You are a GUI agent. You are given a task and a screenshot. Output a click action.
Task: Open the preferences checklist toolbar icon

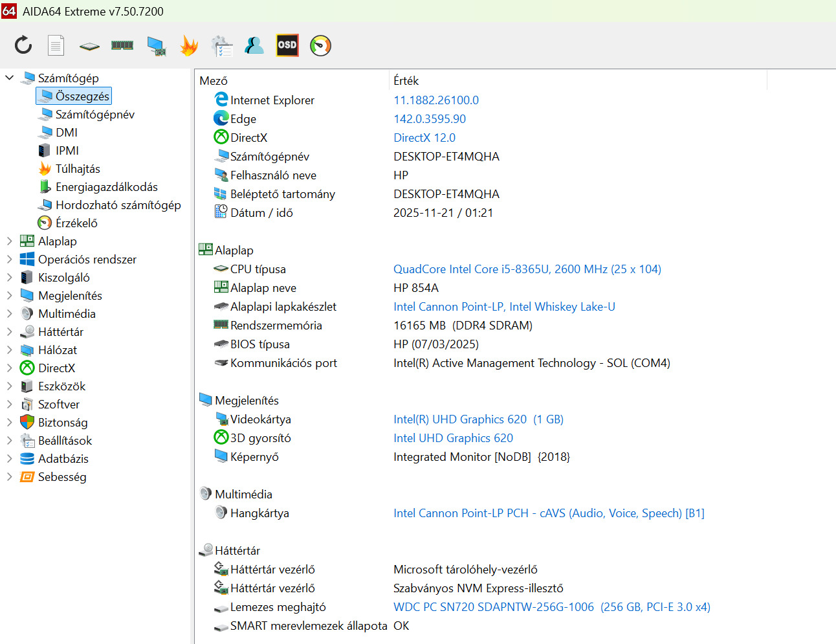coord(221,46)
